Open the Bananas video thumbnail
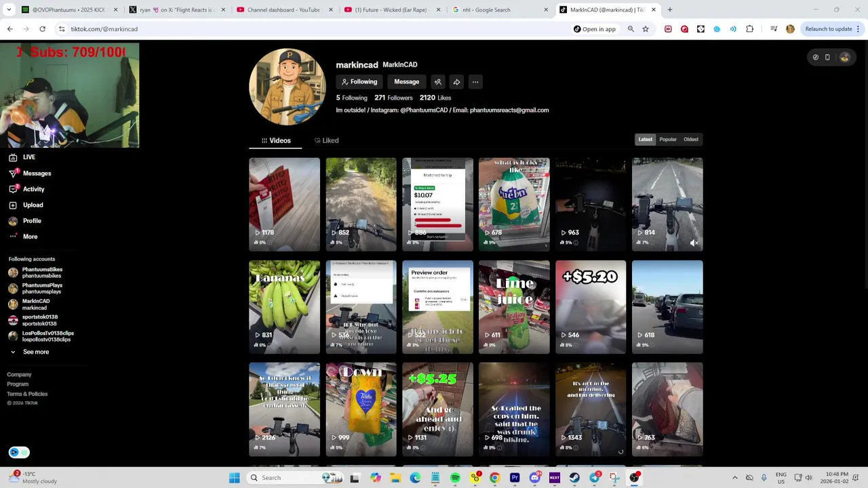 (x=284, y=307)
